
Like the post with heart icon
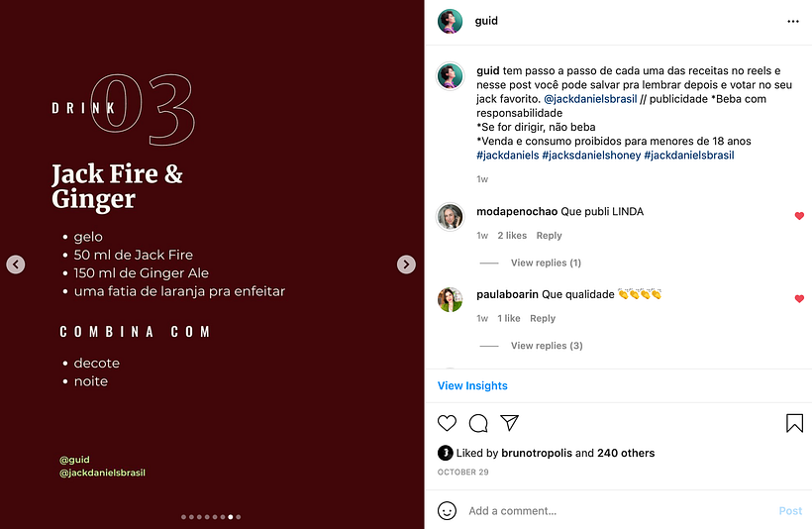point(447,423)
